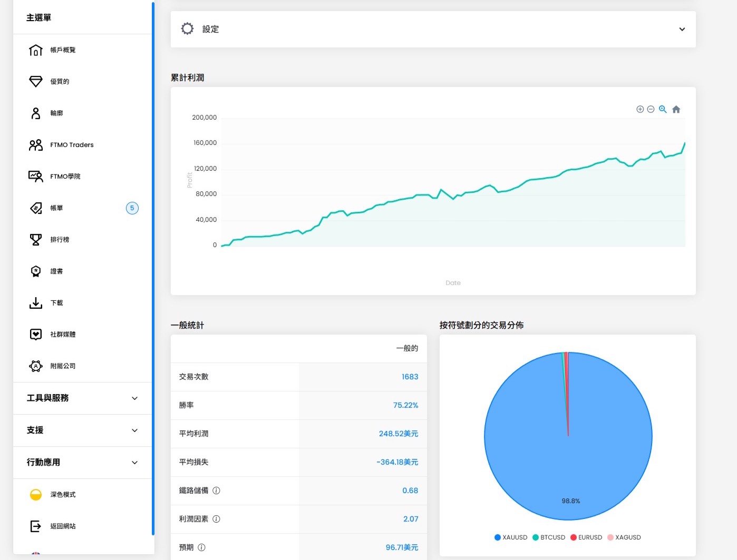Open the 輪廓 profile icon
The image size is (737, 560).
pyautogui.click(x=36, y=113)
